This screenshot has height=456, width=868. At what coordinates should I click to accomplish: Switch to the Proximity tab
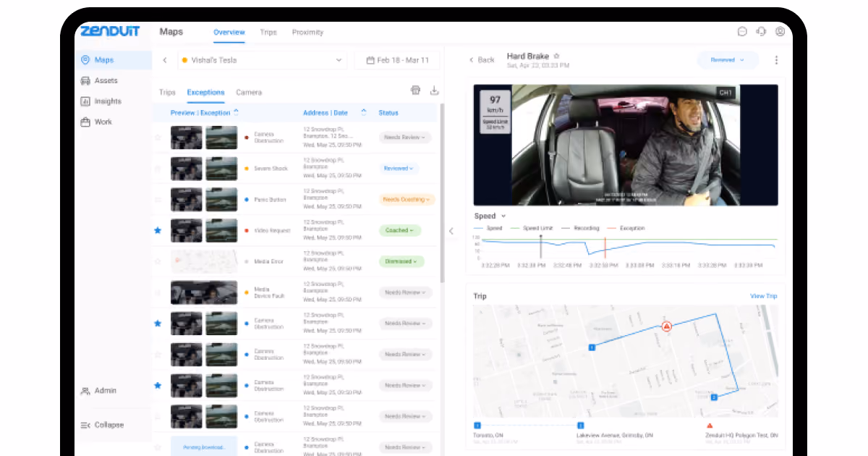click(x=307, y=32)
